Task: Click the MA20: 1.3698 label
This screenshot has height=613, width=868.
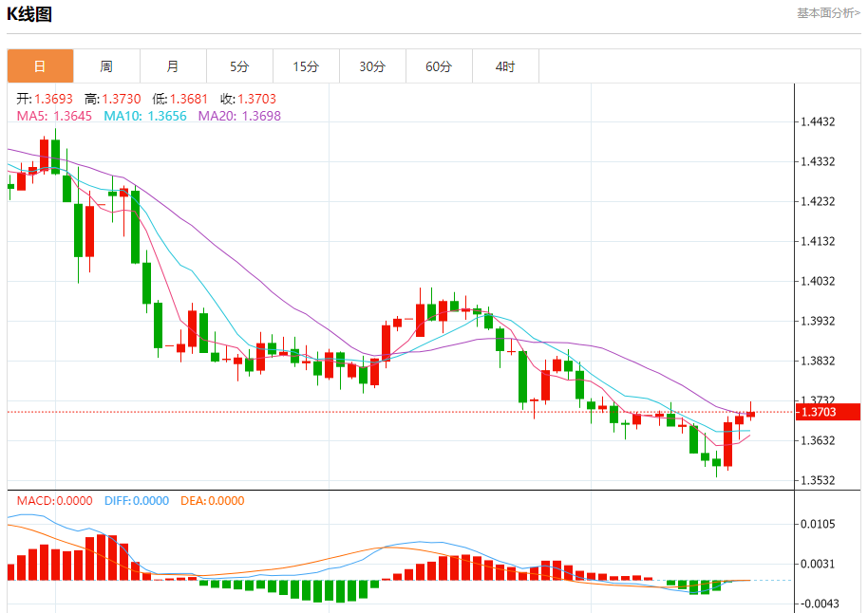Action: (239, 116)
